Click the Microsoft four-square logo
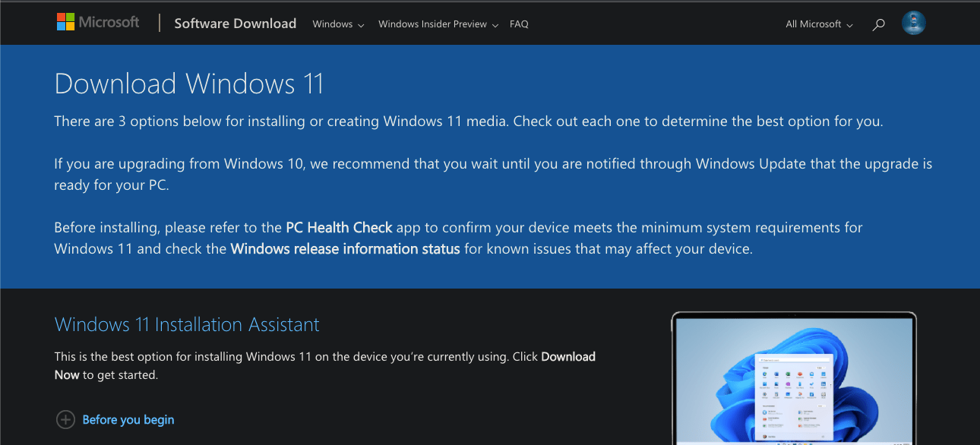Viewport: 980px width, 445px height. tap(64, 21)
